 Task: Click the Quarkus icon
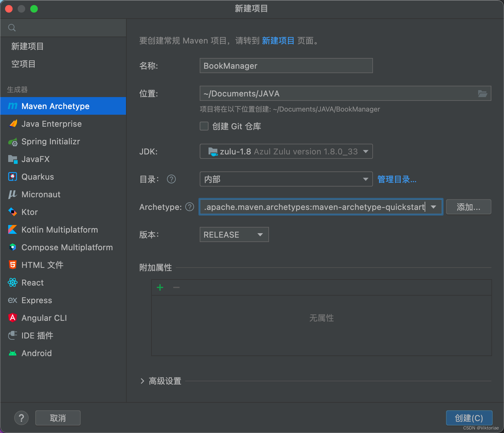pos(13,176)
